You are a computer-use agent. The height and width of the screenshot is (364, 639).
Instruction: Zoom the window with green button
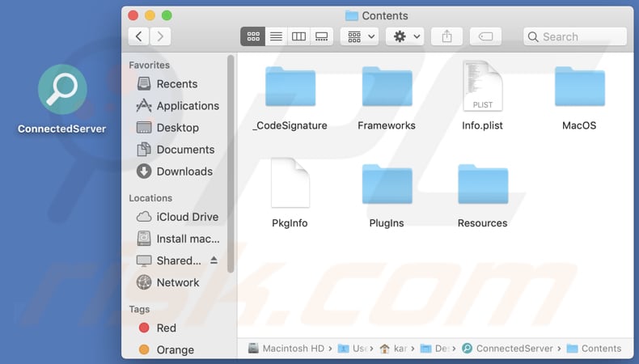(167, 15)
